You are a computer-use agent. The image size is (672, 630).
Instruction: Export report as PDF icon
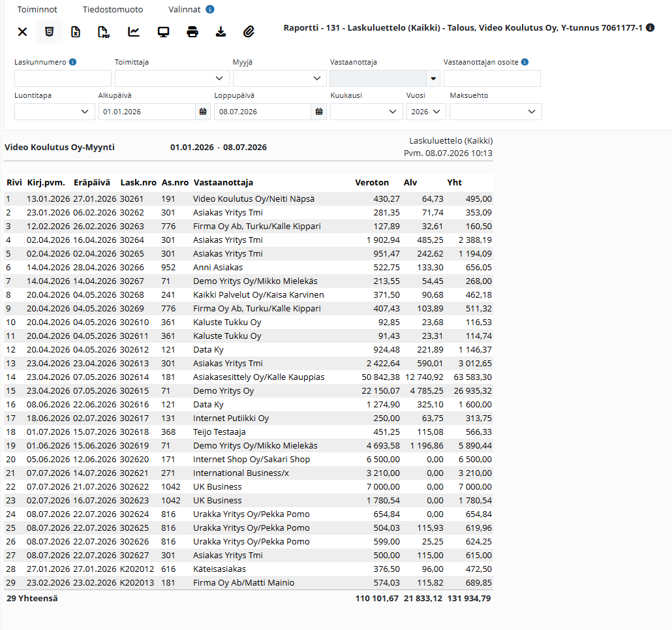click(104, 32)
